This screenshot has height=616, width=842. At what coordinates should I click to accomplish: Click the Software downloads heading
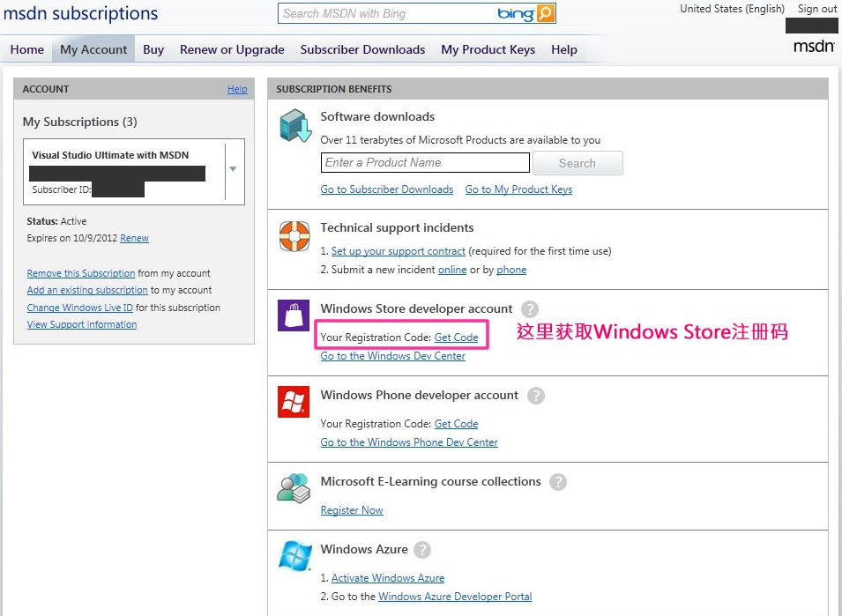pos(377,116)
